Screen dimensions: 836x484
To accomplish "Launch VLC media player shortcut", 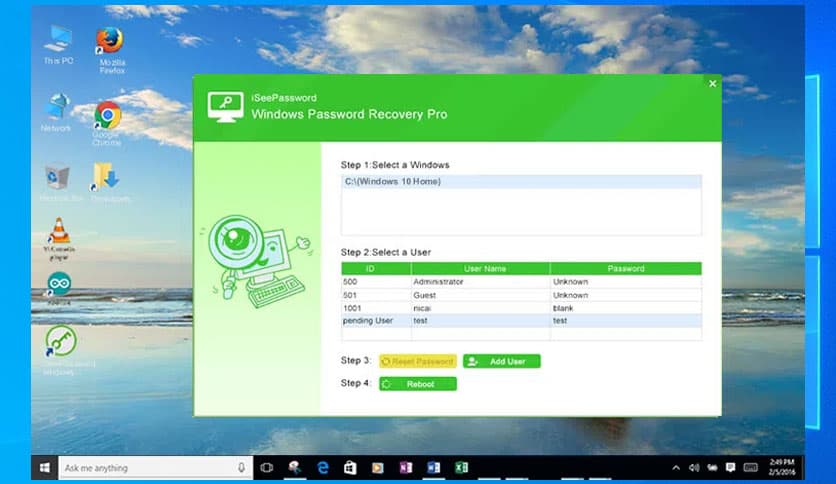I will [x=59, y=238].
